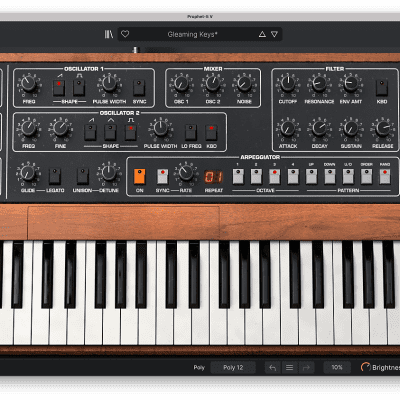Screen dimensions: 400x400
Task: Enable the LEGATO switch
Action: pos(55,176)
